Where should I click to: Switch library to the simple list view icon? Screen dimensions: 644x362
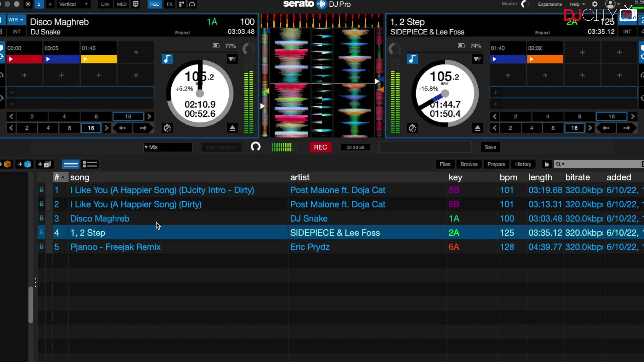(70, 164)
